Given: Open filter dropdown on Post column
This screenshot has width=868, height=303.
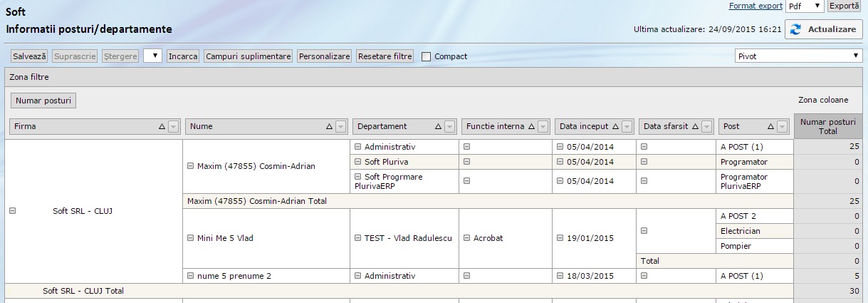Looking at the screenshot, I should (783, 126).
